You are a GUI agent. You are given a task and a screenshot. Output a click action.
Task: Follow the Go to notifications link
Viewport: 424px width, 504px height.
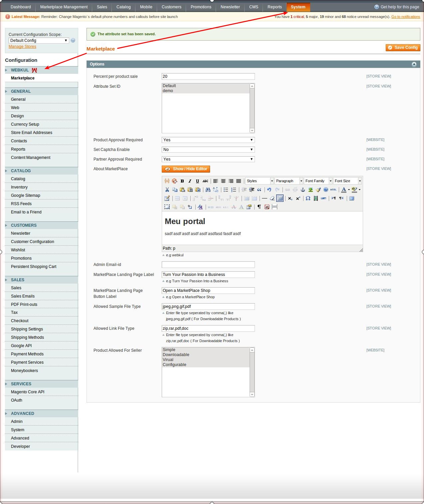[x=405, y=17]
